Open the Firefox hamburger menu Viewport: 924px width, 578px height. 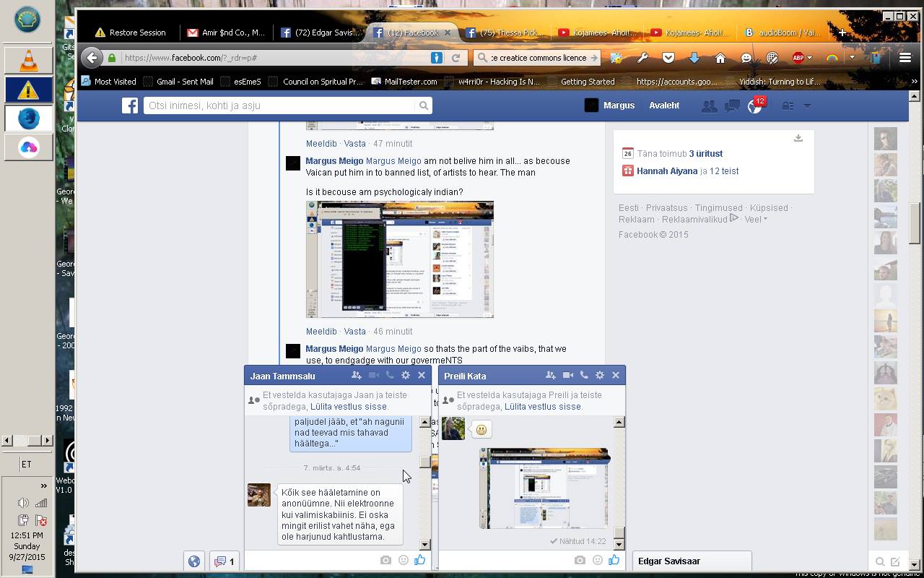pos(905,58)
